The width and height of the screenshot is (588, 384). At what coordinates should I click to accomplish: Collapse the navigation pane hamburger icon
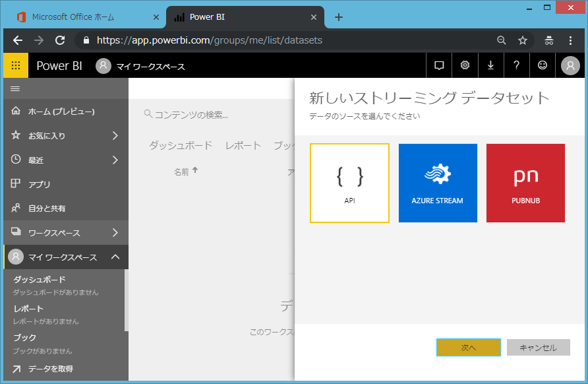(15, 88)
